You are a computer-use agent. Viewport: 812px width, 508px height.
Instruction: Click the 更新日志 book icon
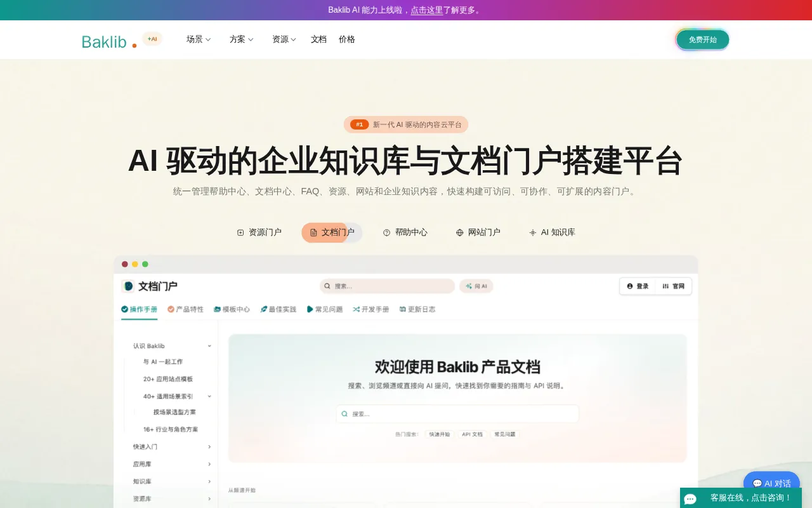tap(403, 309)
